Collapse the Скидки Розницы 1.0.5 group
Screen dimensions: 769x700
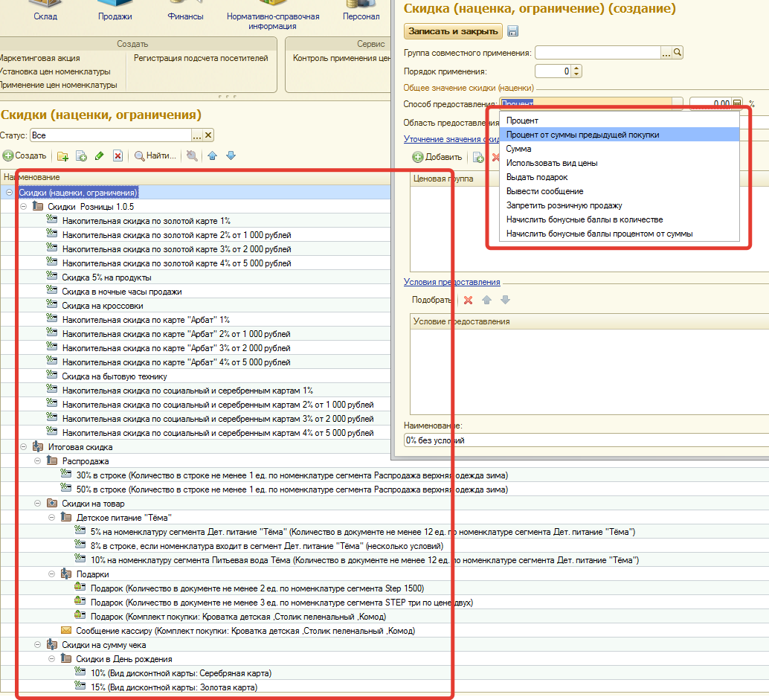pyautogui.click(x=23, y=207)
